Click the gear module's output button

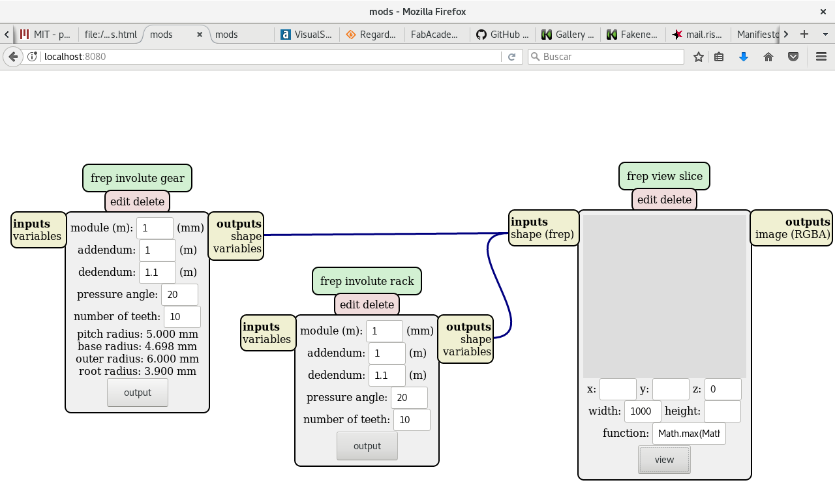coord(138,393)
